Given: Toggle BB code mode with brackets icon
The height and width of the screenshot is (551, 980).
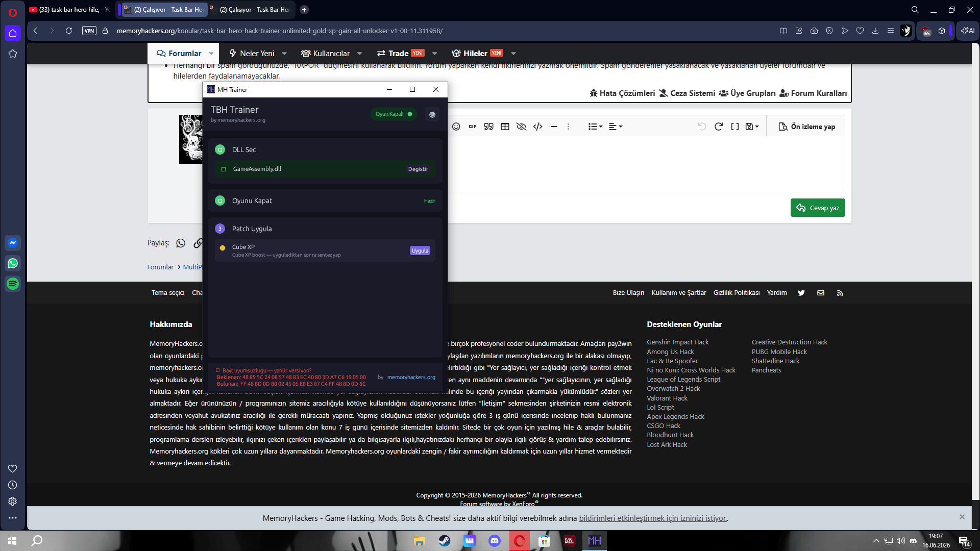Looking at the screenshot, I should coord(735,127).
